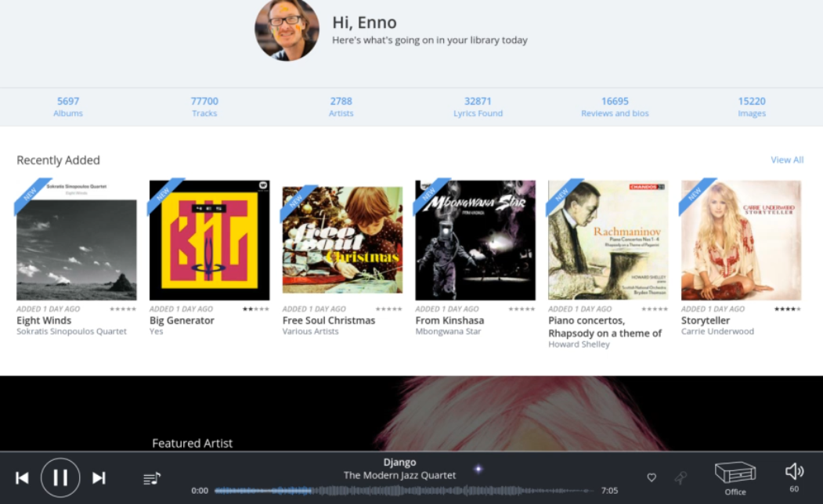Image resolution: width=823 pixels, height=504 pixels.
Task: Click the purple signal path light
Action: (478, 469)
